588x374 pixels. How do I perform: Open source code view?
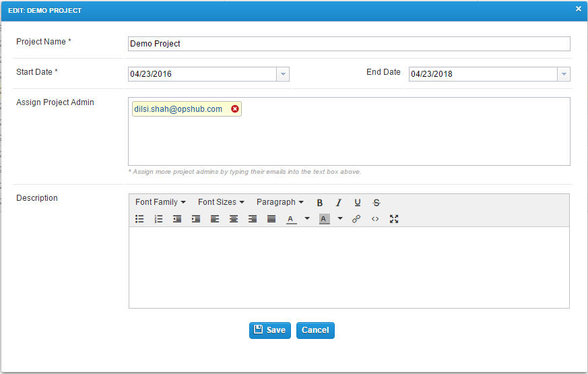tap(375, 219)
